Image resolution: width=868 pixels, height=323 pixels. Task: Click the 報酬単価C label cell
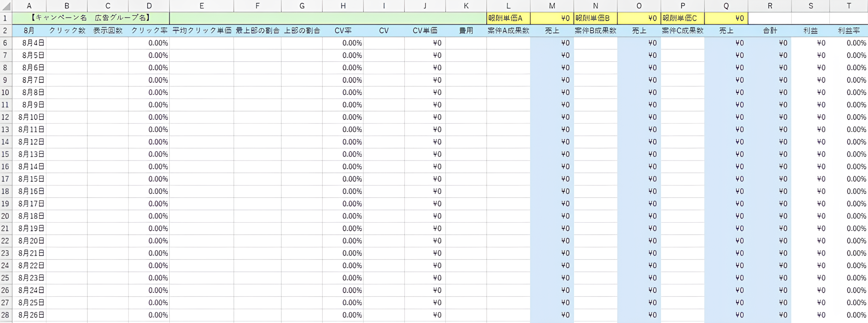tap(682, 18)
